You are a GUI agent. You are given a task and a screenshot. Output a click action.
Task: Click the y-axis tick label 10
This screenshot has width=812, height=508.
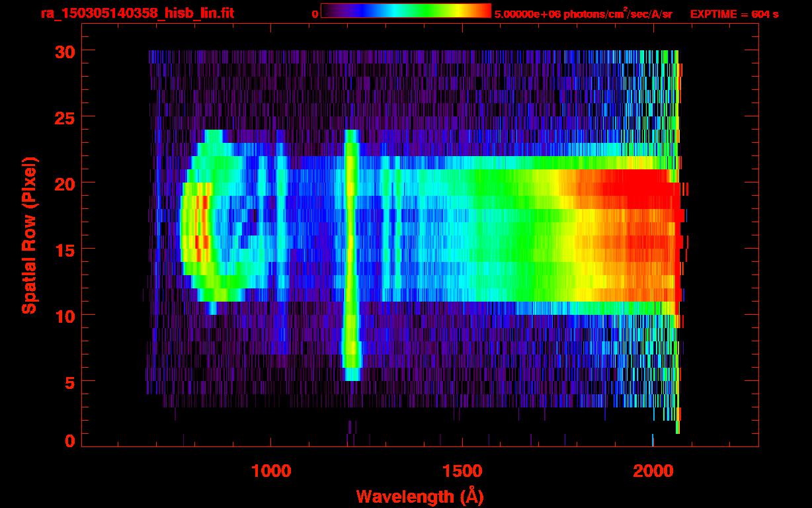pyautogui.click(x=64, y=316)
